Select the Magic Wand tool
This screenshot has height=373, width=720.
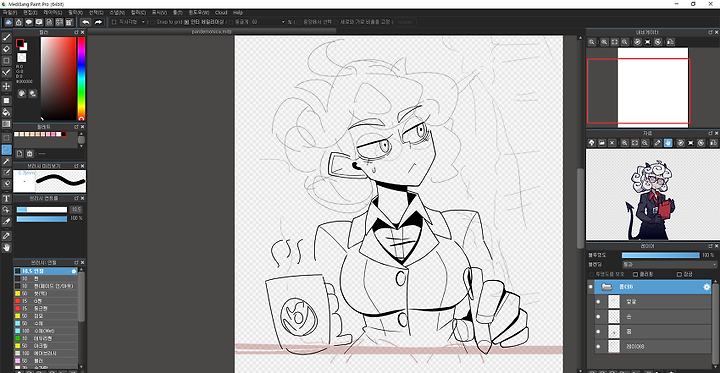coord(6,161)
